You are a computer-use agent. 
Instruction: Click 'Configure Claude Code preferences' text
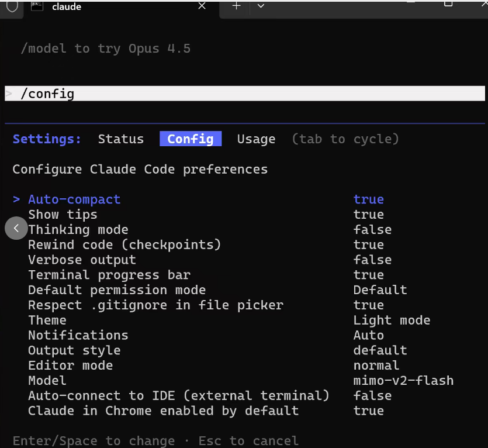click(140, 170)
